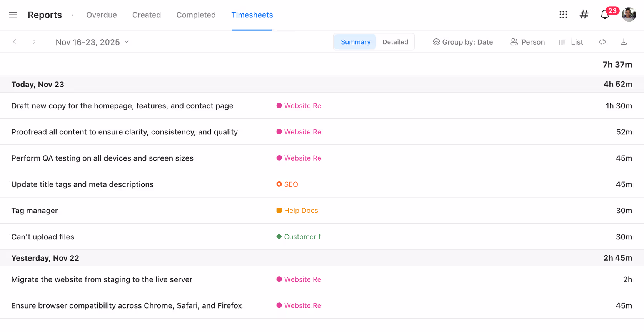The width and height of the screenshot is (644, 332).
Task: Click the green Customer project diamond marker
Action: [x=279, y=237]
